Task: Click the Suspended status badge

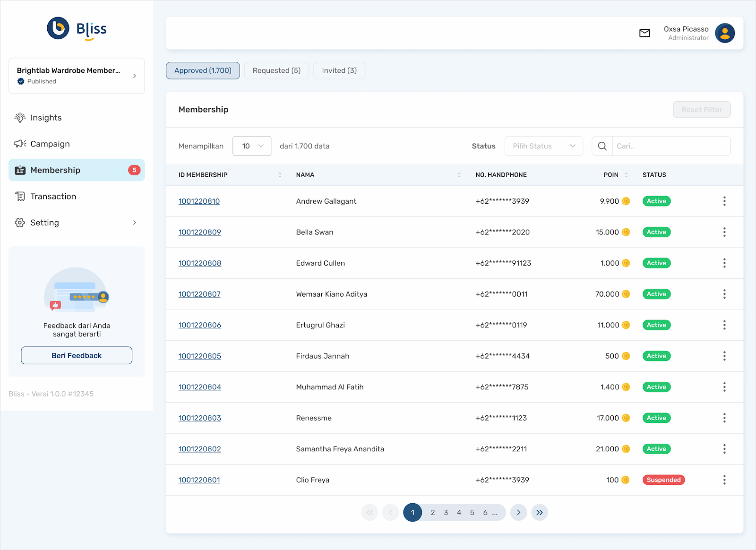Action: 663,480
